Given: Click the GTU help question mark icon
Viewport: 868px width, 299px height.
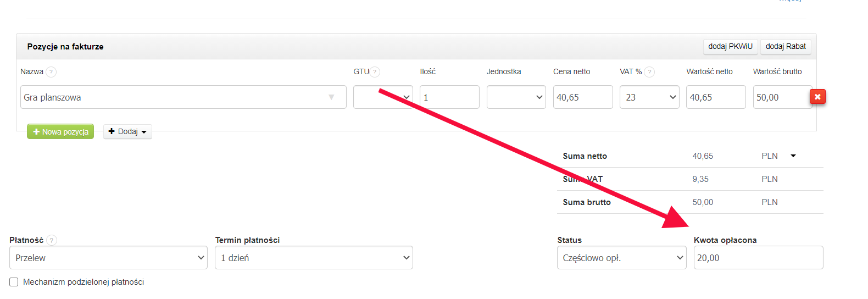Looking at the screenshot, I should click(375, 72).
